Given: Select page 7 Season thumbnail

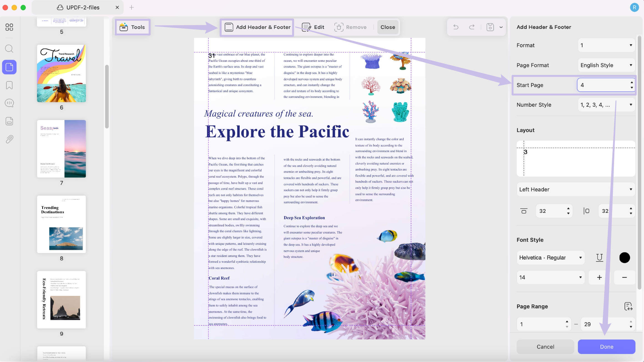Looking at the screenshot, I should click(x=61, y=149).
